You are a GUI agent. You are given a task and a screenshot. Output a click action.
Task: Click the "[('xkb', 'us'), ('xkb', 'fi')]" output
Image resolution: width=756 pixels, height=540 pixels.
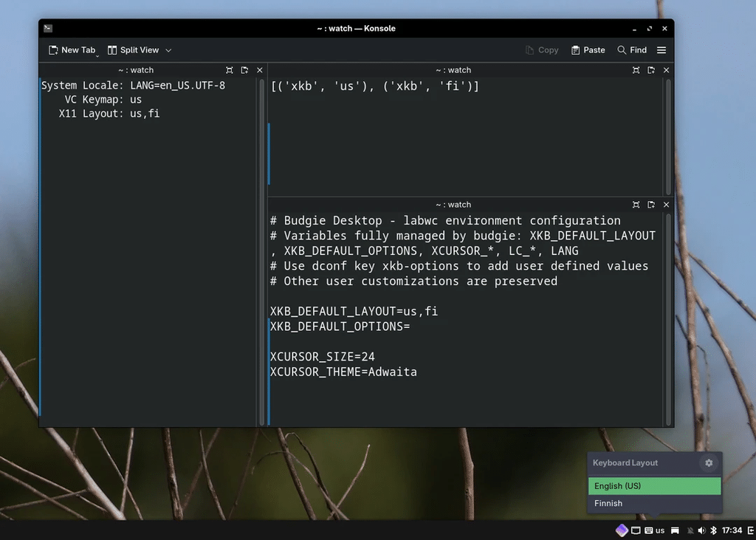coord(374,86)
